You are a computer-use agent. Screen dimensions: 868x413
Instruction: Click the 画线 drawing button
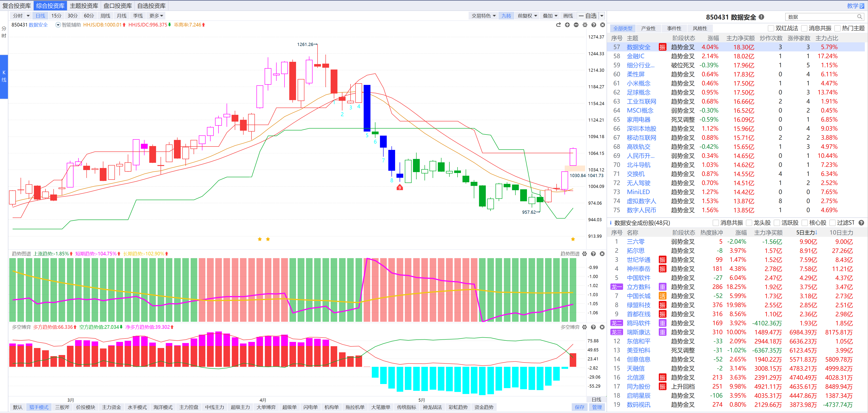point(568,16)
